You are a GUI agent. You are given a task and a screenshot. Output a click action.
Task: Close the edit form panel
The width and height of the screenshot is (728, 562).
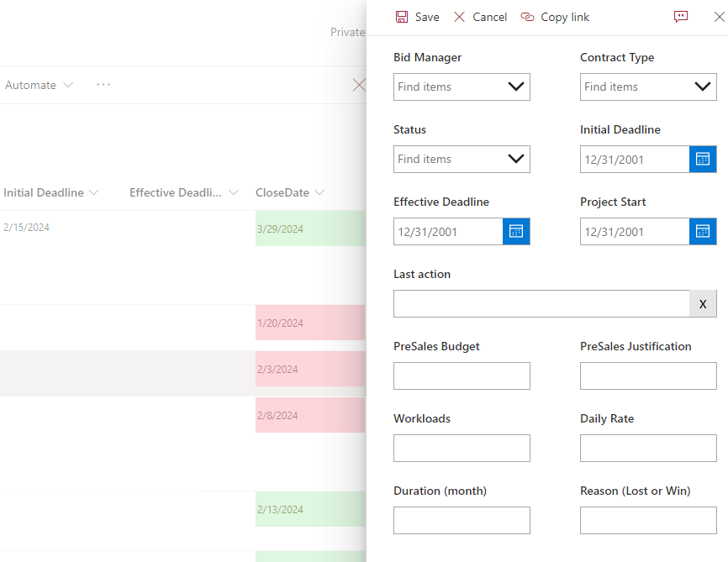click(719, 17)
